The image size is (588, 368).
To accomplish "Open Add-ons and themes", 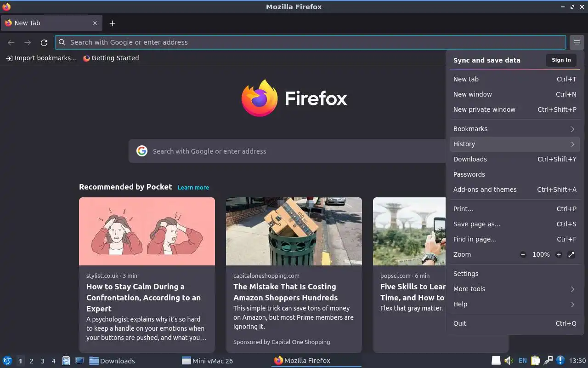I will [x=514, y=190].
